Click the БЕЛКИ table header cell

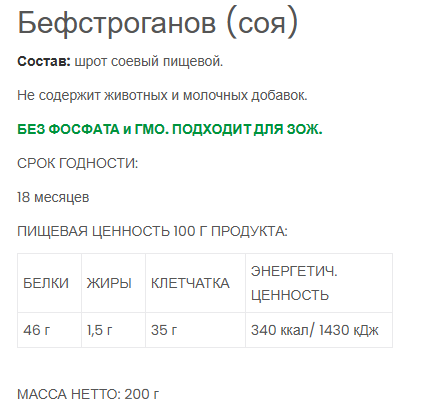[x=49, y=283]
